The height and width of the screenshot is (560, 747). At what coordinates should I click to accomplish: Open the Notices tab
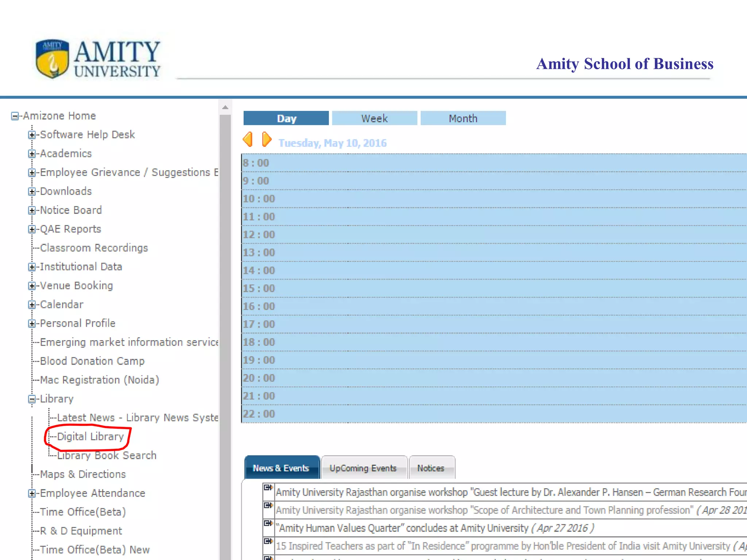(x=431, y=468)
